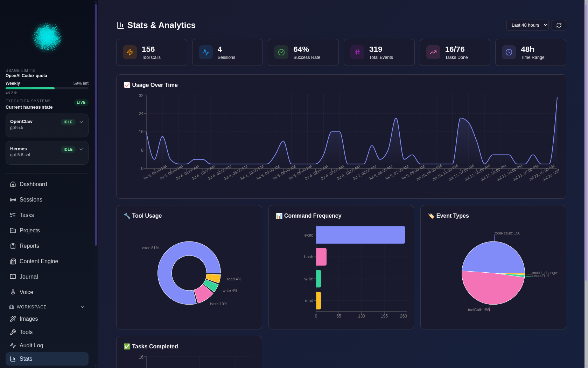Screen dimensions: 588x368
Task: Click the Sessions broadcast icon
Action: [13, 200]
